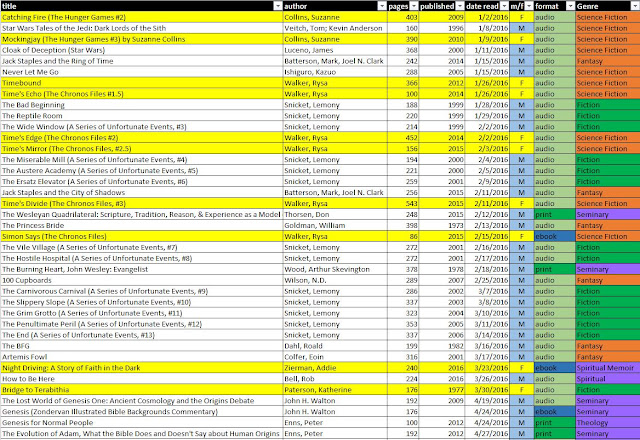Select pages cell '452'
640x440 pixels.
pos(403,138)
